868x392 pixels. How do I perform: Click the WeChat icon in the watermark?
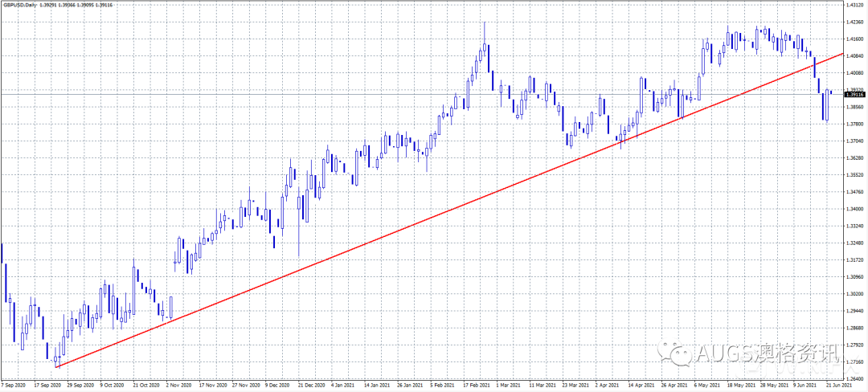pyautogui.click(x=673, y=351)
